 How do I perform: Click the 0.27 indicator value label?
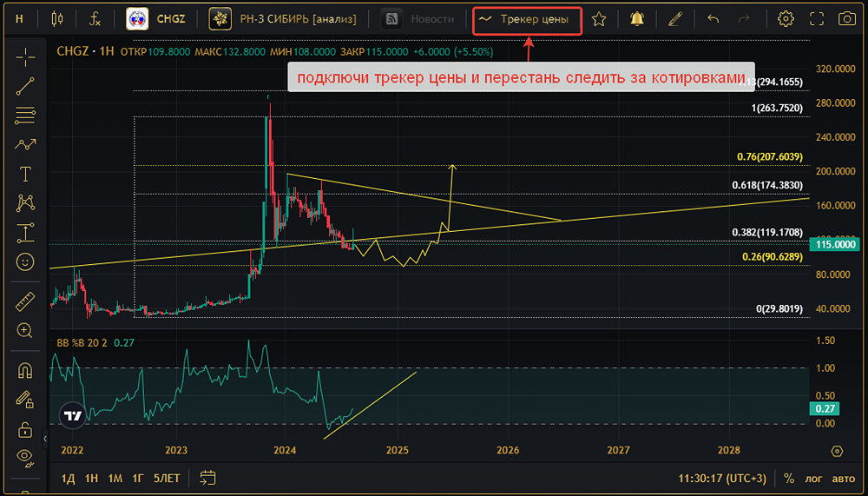825,409
